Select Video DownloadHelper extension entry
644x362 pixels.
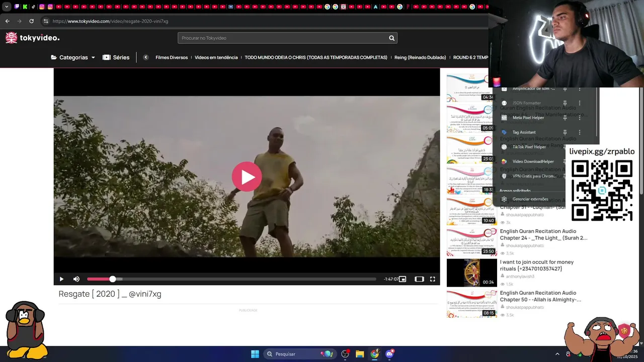point(533,161)
